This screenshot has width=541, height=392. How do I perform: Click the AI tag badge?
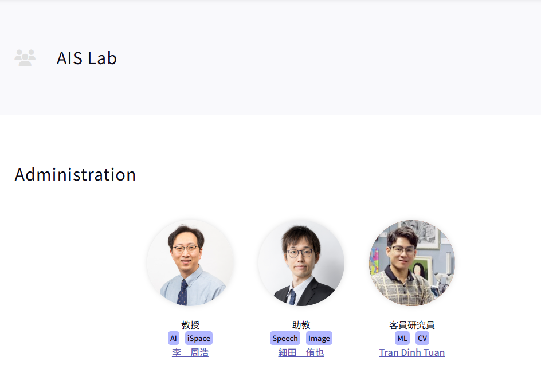[174, 338]
